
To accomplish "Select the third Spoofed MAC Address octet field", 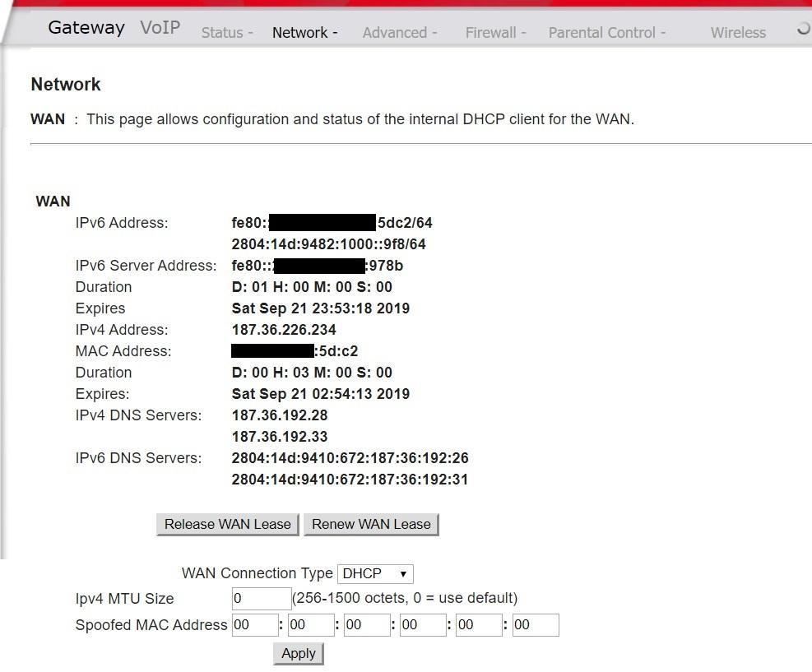I will coord(367,625).
